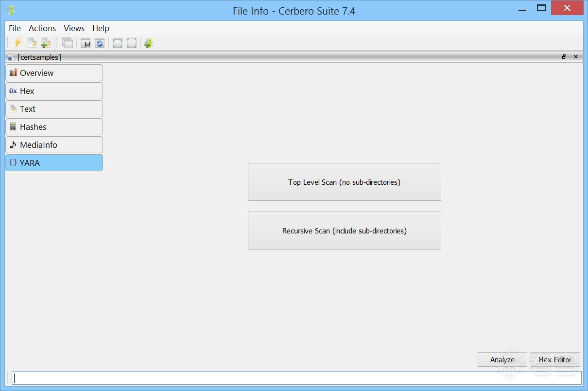This screenshot has height=391, width=588.
Task: Click the document with lightning icon
Action: coord(32,43)
